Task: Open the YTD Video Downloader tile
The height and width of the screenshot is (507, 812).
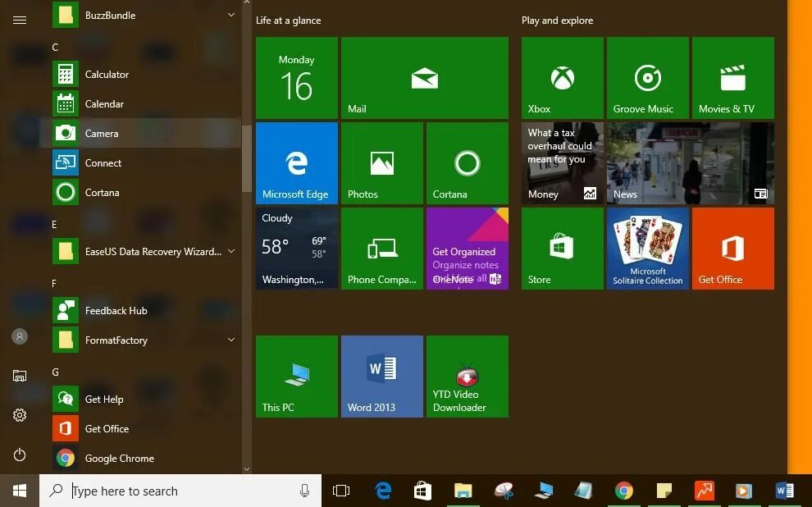Action: click(x=468, y=377)
